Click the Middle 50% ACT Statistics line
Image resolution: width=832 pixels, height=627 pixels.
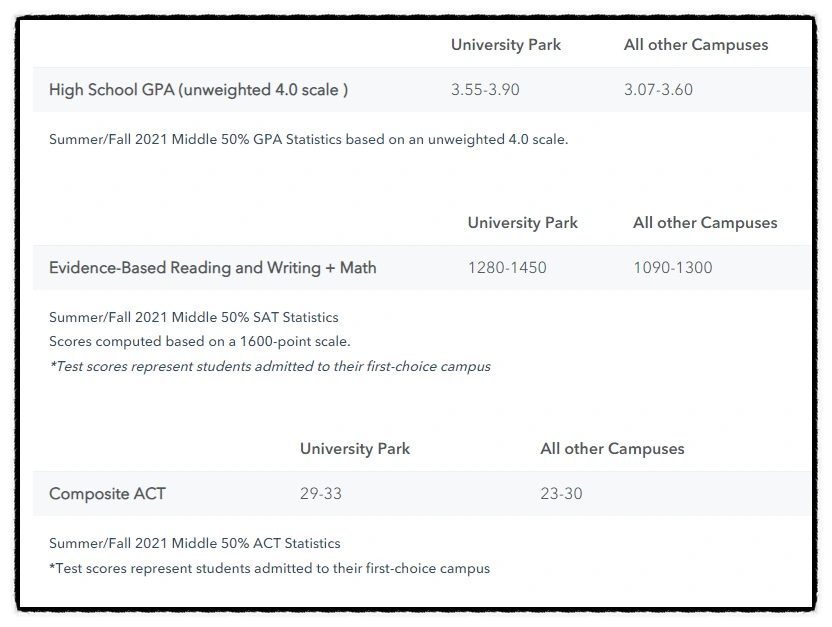pos(194,543)
